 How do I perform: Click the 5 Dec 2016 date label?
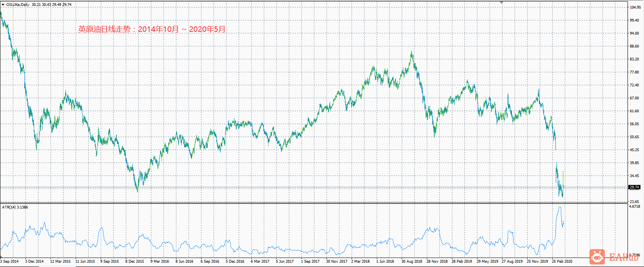(x=235, y=261)
